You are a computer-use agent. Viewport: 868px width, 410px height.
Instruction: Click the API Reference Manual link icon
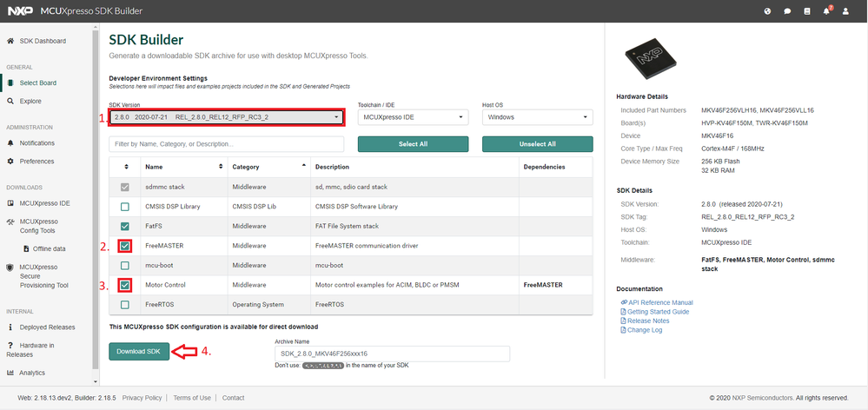pyautogui.click(x=624, y=302)
